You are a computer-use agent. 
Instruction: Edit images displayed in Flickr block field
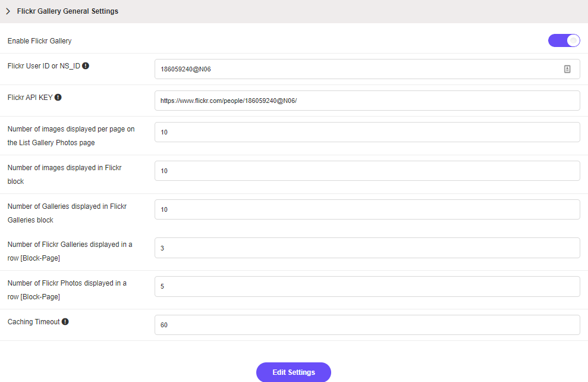pos(367,171)
